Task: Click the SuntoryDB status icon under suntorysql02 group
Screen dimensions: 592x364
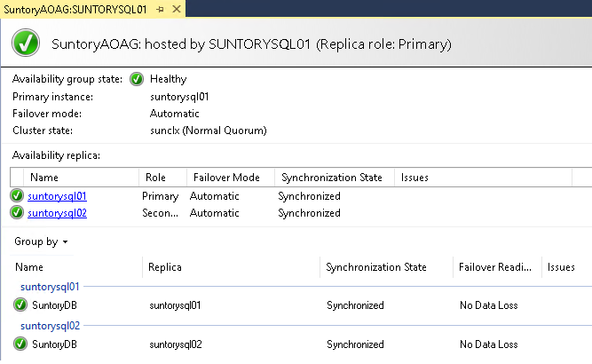Action: click(x=20, y=344)
